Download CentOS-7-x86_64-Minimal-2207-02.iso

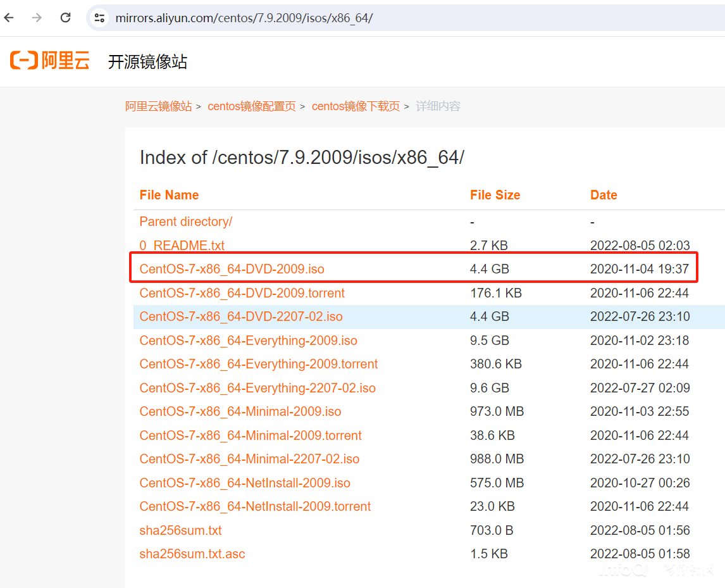click(x=249, y=459)
